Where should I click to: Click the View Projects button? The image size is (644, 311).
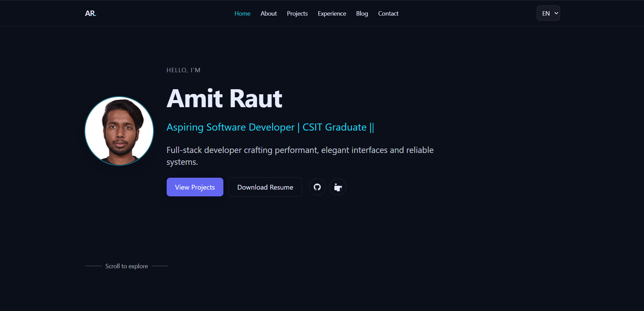[x=195, y=187]
